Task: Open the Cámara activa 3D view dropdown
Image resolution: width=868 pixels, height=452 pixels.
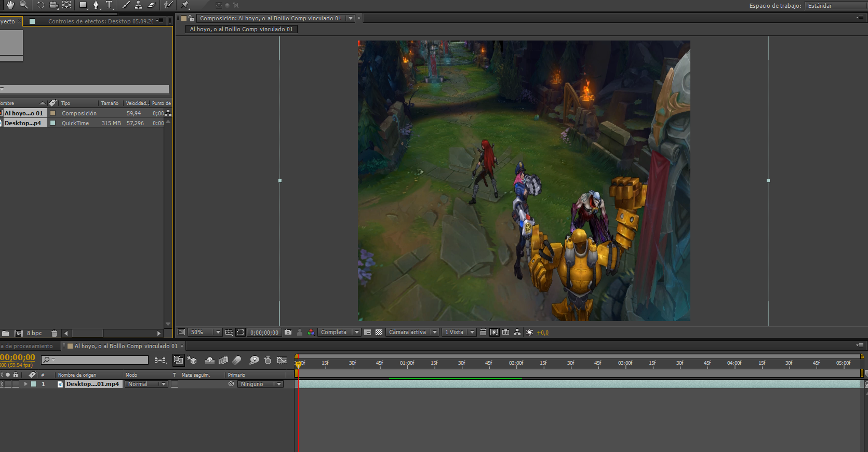Action: [x=412, y=333]
